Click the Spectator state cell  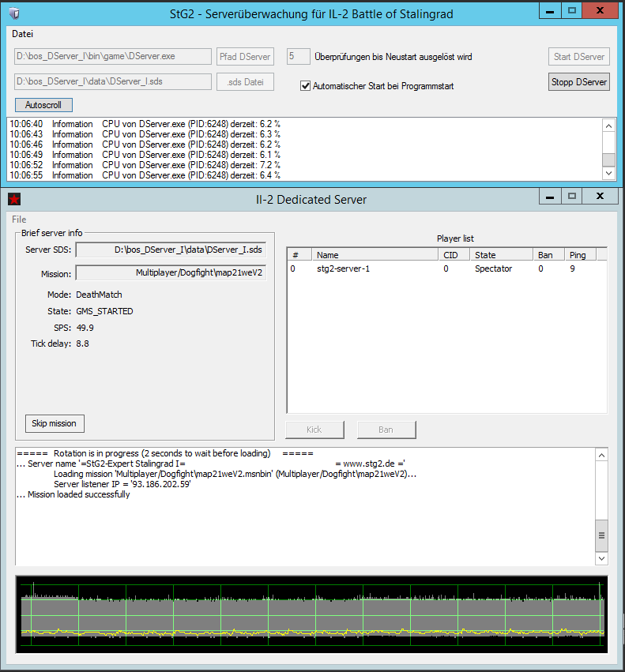[x=493, y=268]
